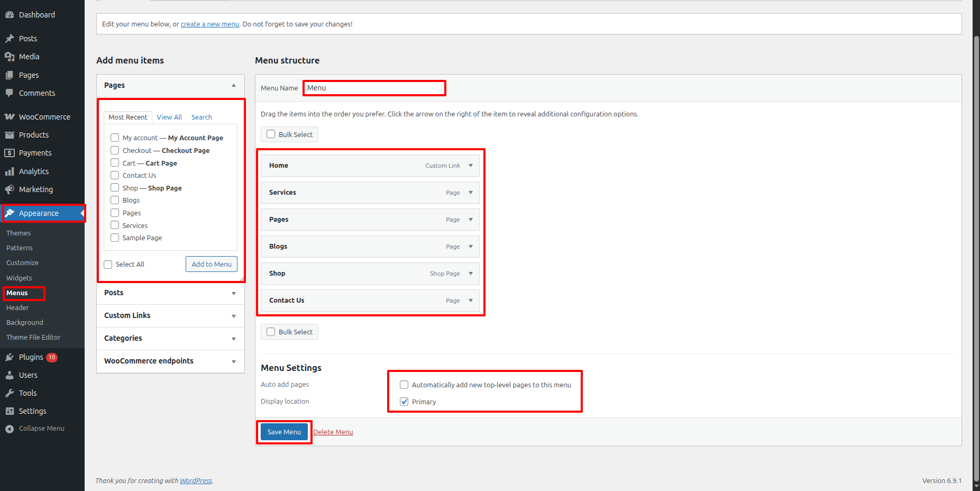Click the Dashboard gauge icon
Image resolution: width=980 pixels, height=491 pixels.
point(10,15)
